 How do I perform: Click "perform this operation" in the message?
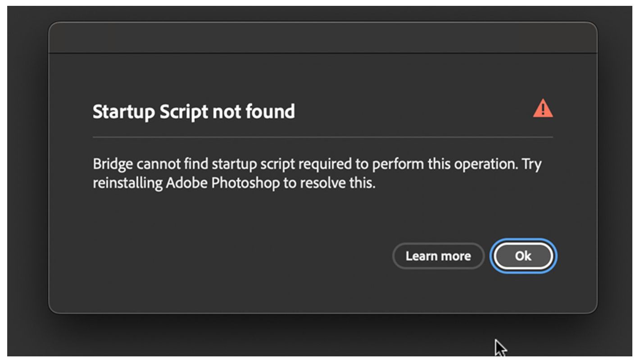coord(444,165)
